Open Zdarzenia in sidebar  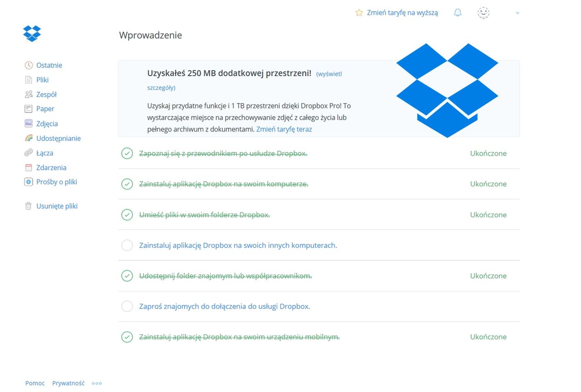[x=51, y=167]
